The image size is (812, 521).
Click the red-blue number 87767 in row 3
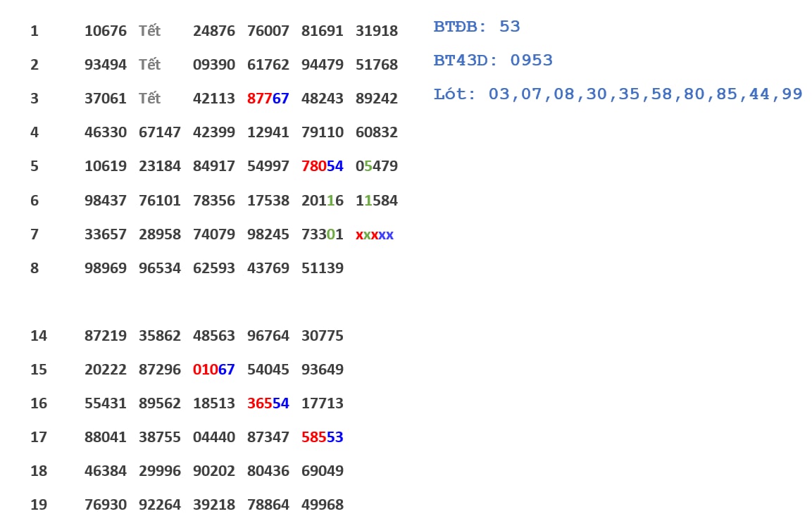coord(268,99)
